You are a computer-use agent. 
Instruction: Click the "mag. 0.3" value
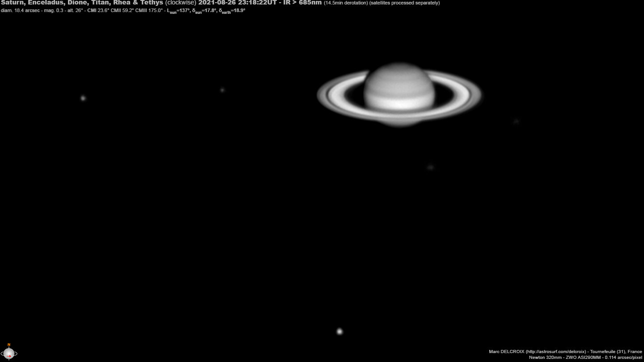(54, 10)
